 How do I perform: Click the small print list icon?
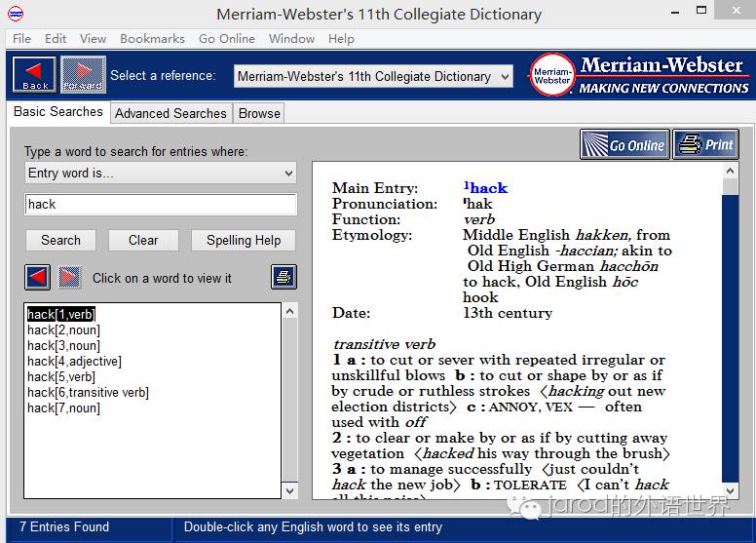(x=283, y=277)
